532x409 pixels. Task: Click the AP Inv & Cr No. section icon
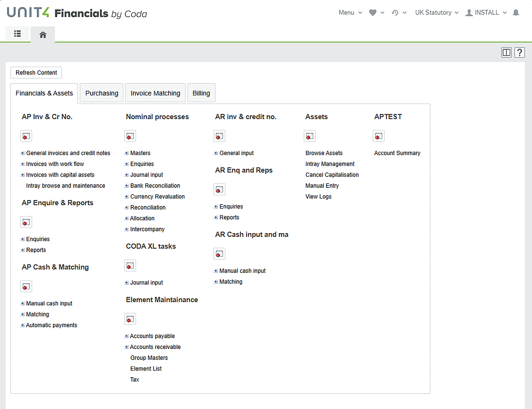pos(26,136)
